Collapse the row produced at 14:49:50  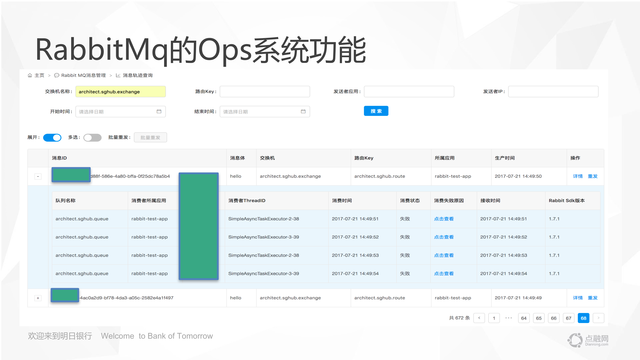point(38,176)
